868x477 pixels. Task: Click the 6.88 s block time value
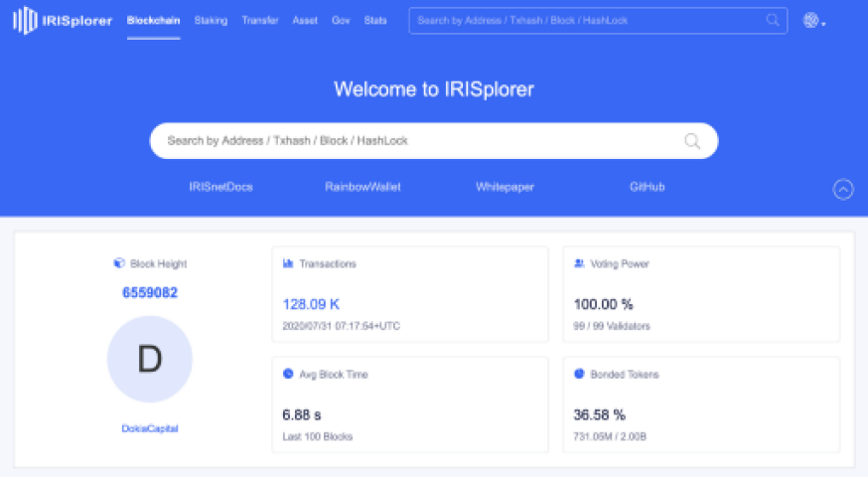(x=302, y=415)
